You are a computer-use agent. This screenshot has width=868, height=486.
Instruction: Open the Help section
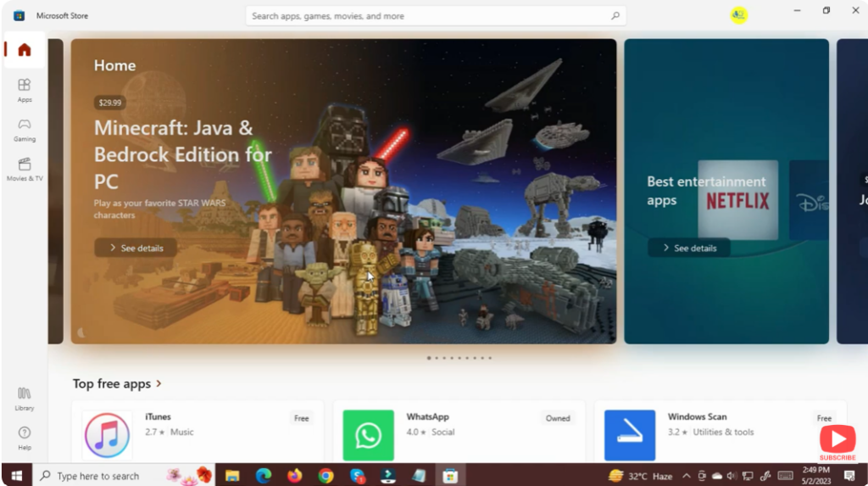click(25, 439)
